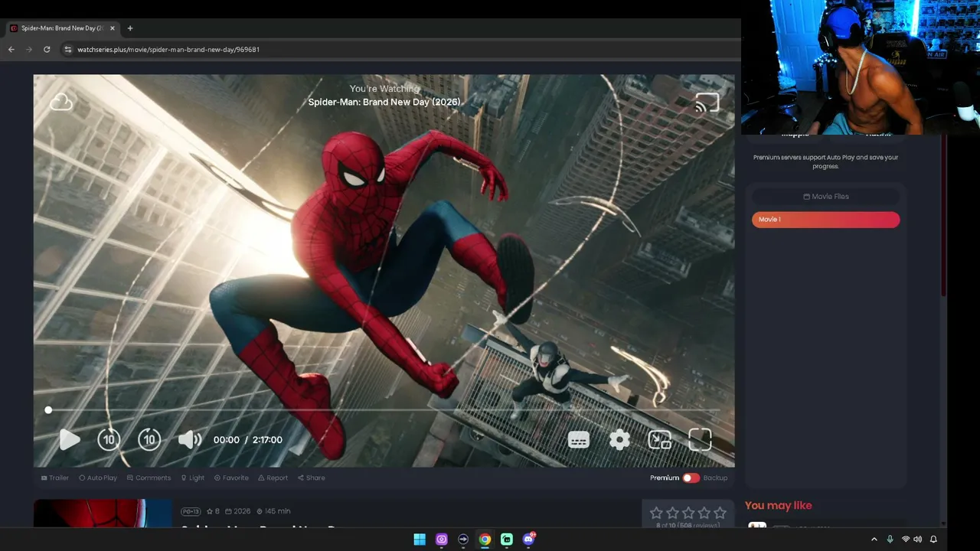
Task: Enable picture-in-picture mode
Action: (x=659, y=439)
